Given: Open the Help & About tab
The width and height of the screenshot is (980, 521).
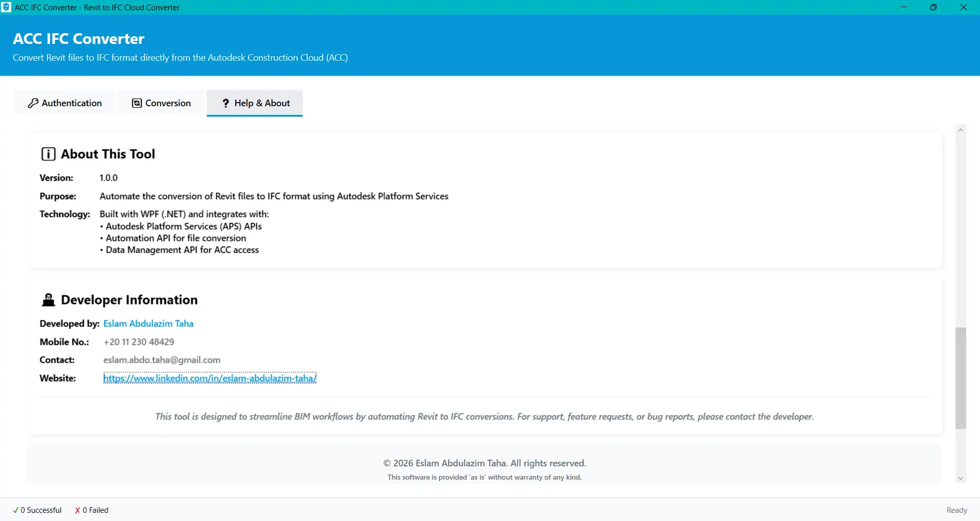Looking at the screenshot, I should pos(254,103).
